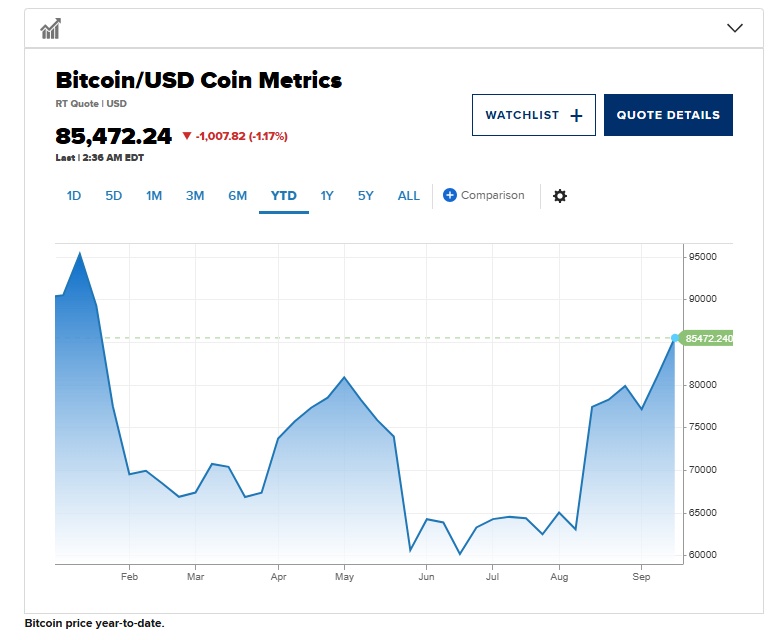Viewport: 778px width, 640px height.
Task: Select the ALL time range
Action: point(409,196)
